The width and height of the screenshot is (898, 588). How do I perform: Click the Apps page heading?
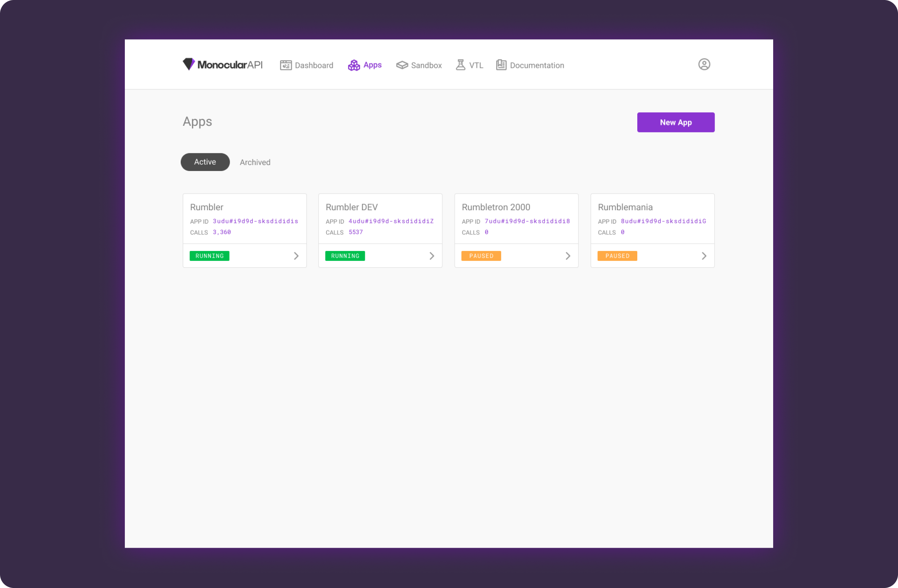(x=197, y=122)
